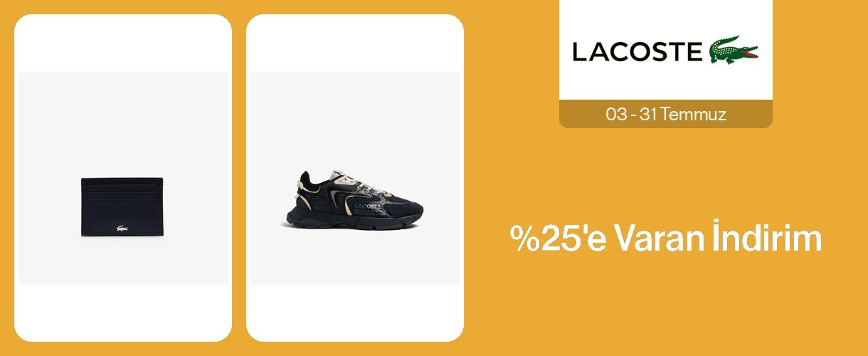Viewport: 868px width, 356px height.
Task: Click the orange banner background below the headline
Action: click(666, 306)
